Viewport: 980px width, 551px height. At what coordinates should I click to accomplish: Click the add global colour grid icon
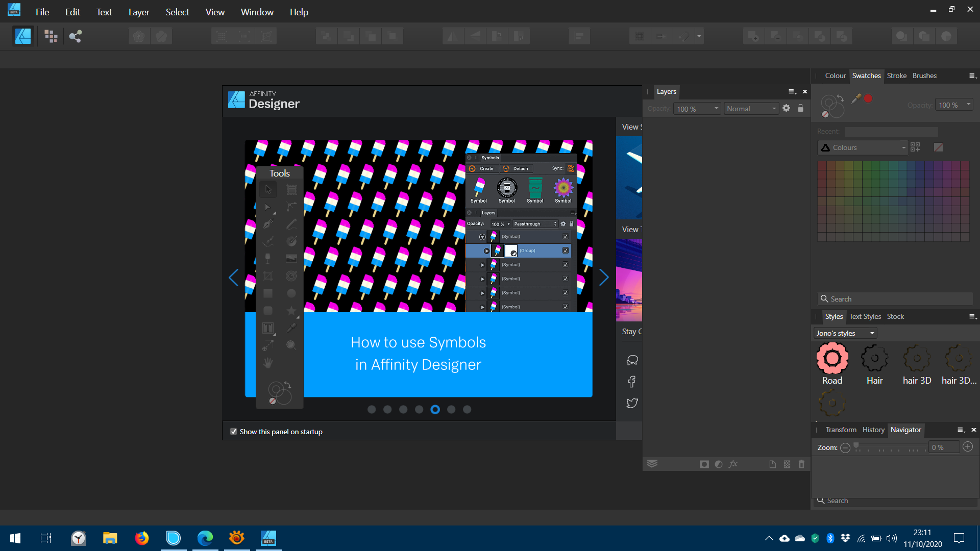(x=915, y=147)
